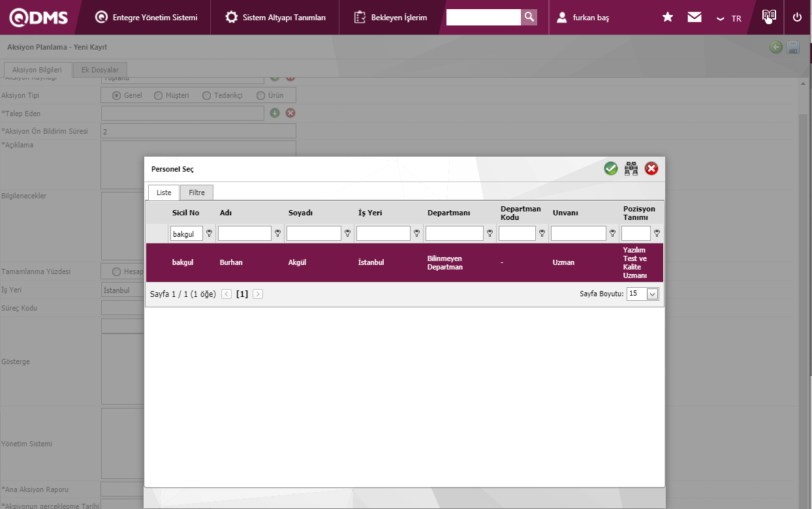Open the favorites star icon

668,18
